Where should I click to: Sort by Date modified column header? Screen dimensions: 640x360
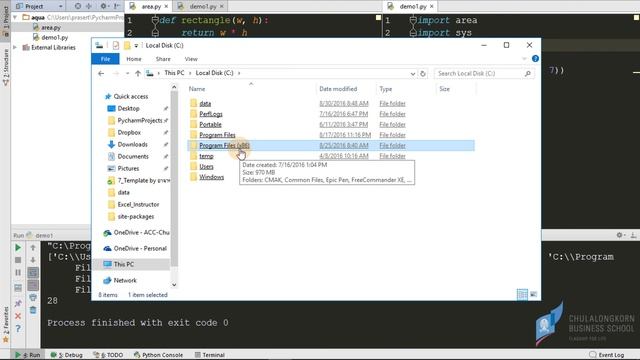[338, 89]
